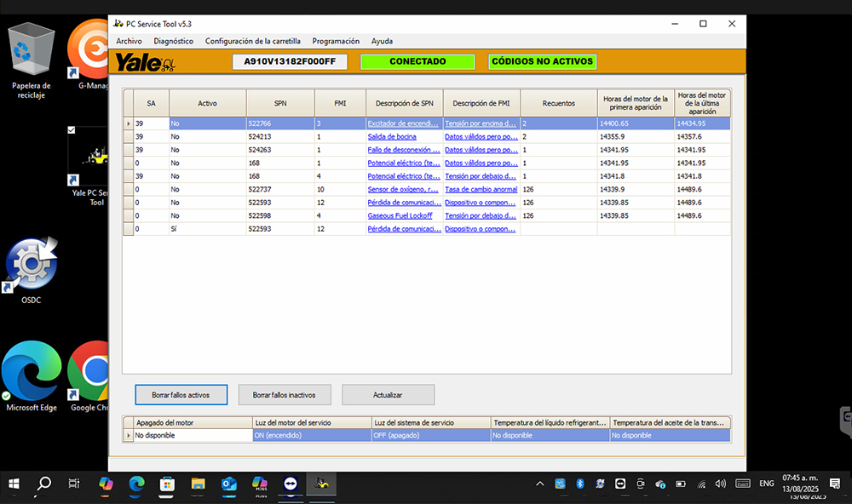Open the notification center icon
The image size is (852, 504).
point(835,484)
